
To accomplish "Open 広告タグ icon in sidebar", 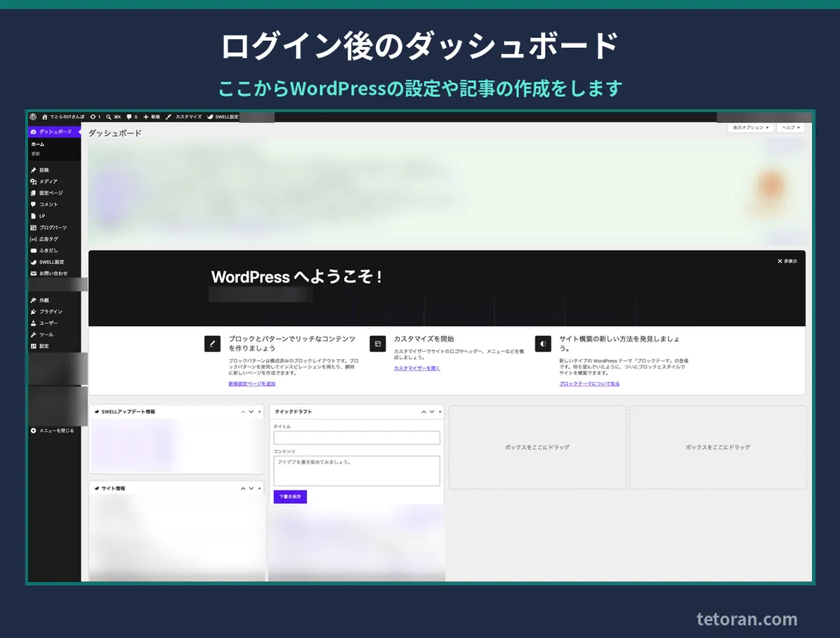I will point(33,239).
